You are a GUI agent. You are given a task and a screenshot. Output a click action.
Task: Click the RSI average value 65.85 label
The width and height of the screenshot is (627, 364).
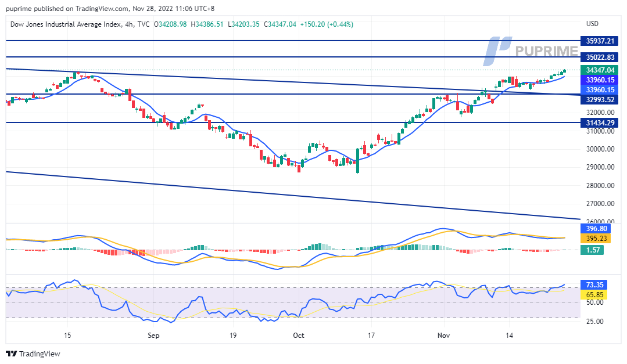(594, 295)
